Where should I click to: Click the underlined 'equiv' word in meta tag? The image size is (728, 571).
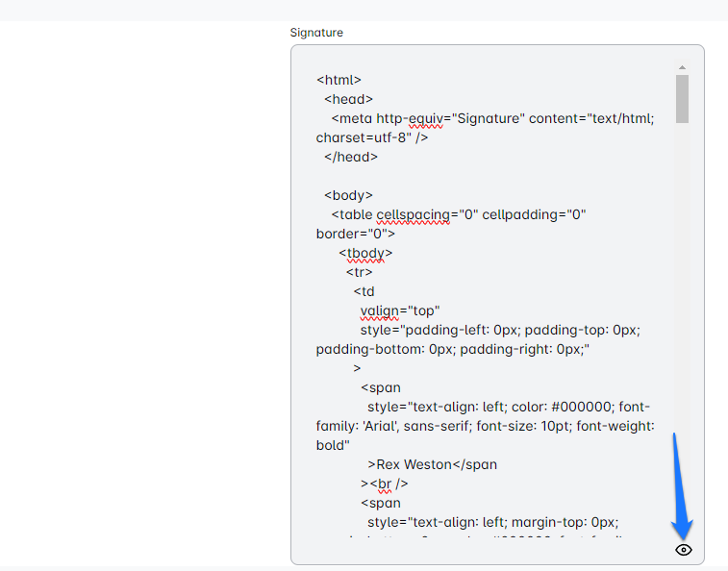click(424, 118)
